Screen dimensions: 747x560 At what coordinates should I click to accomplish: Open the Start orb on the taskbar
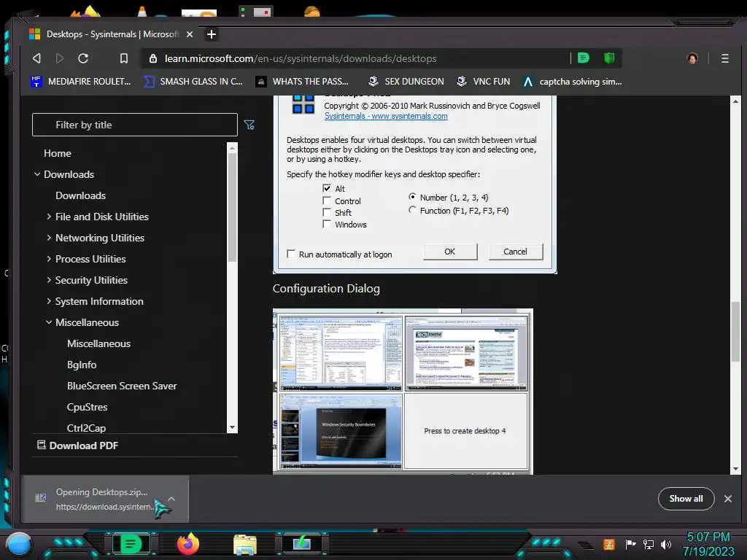pyautogui.click(x=18, y=544)
